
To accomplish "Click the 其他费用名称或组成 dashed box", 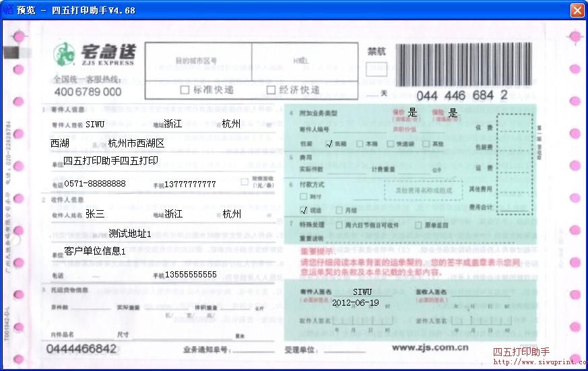I will 424,191.
